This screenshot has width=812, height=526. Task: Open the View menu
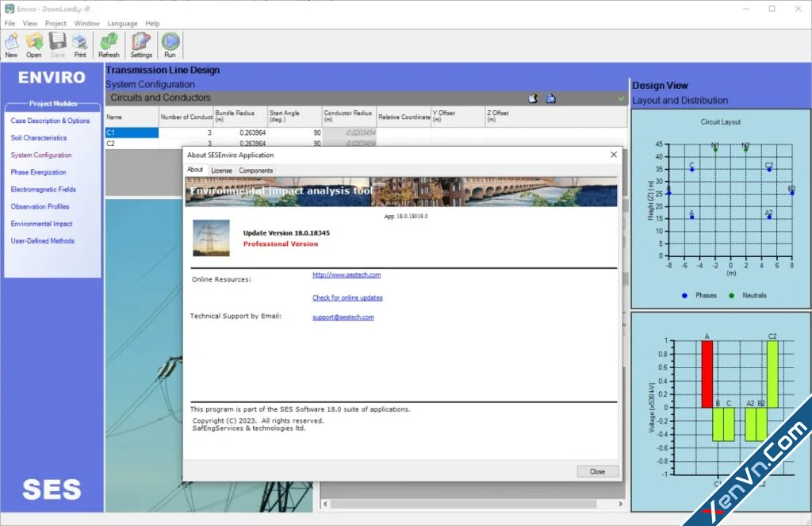tap(30, 23)
